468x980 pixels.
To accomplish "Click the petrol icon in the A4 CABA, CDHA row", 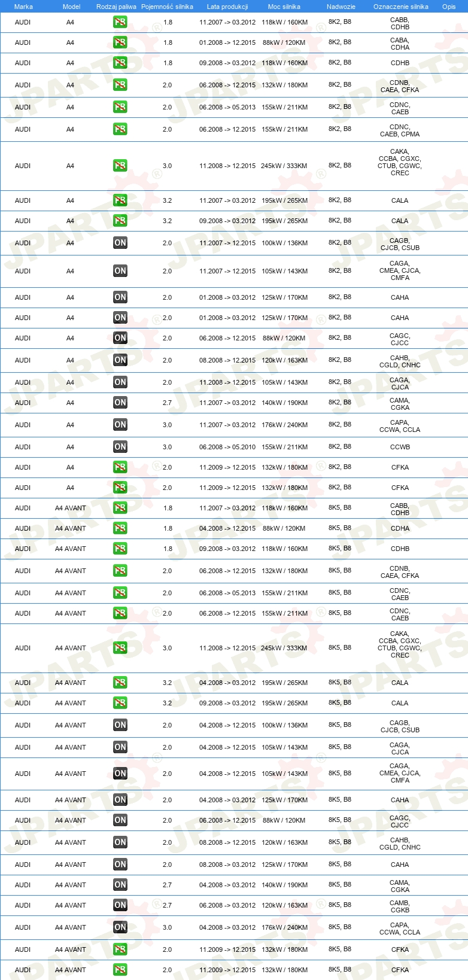I will click(x=120, y=42).
